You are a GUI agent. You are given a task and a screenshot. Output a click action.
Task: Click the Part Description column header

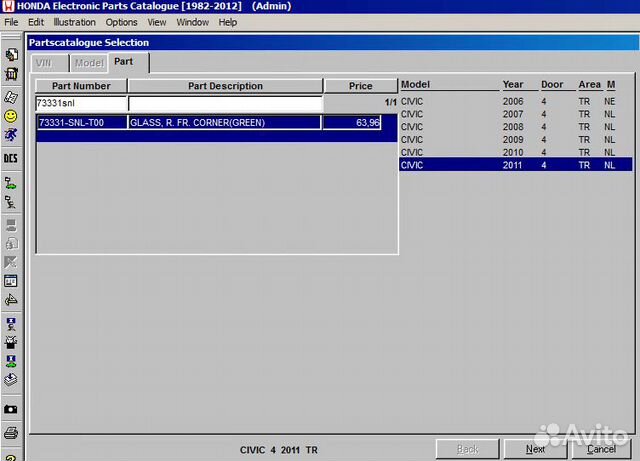[x=225, y=86]
